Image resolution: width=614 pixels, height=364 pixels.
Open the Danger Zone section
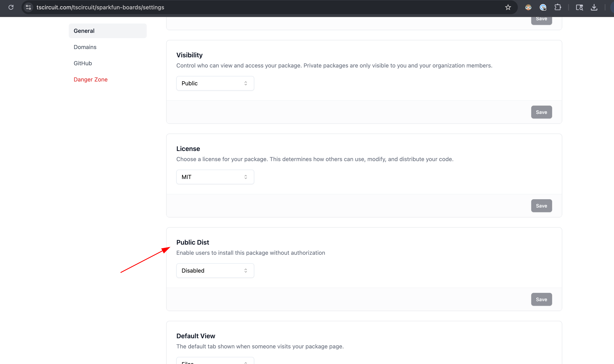90,79
